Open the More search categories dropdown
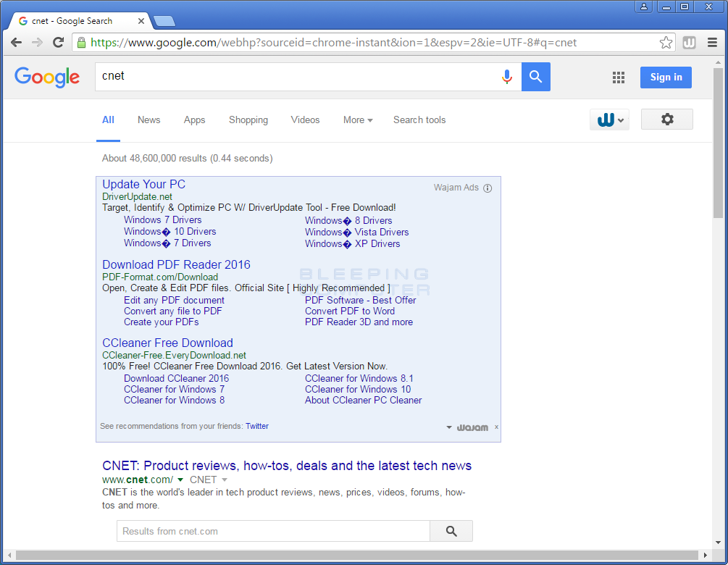 [357, 120]
